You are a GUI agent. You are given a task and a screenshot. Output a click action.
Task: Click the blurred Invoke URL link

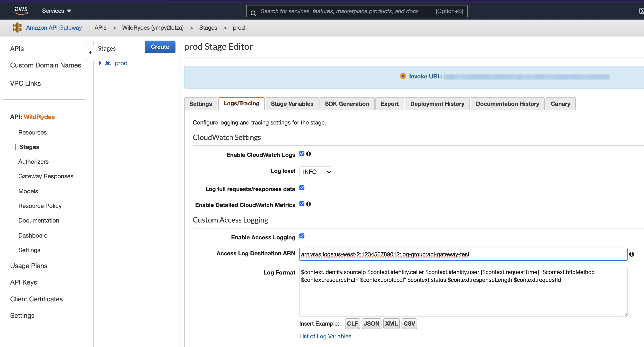(x=526, y=77)
